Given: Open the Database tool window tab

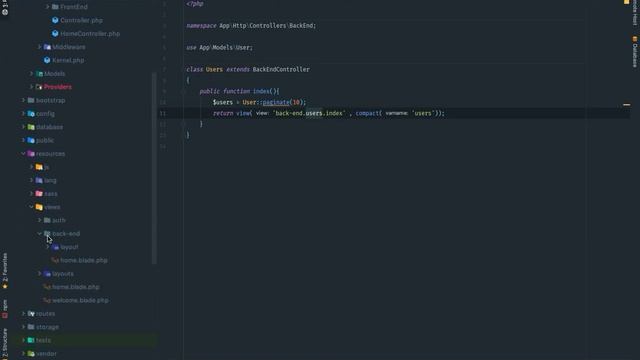Looking at the screenshot, I should point(635,51).
